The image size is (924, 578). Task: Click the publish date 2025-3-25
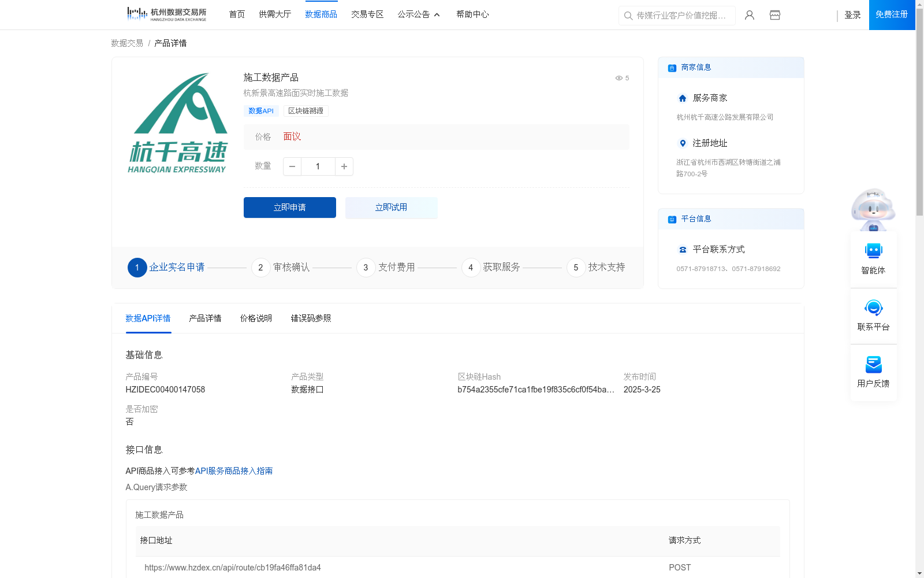tap(642, 390)
